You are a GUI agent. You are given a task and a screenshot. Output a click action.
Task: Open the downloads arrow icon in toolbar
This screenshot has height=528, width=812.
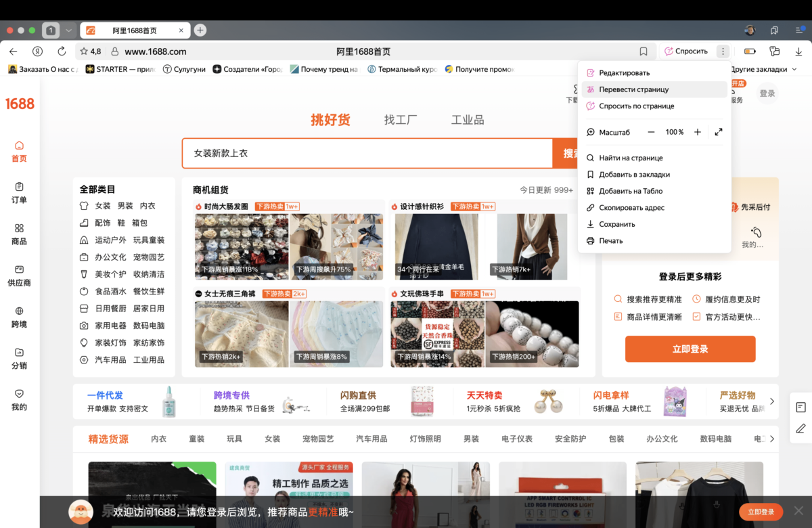798,51
